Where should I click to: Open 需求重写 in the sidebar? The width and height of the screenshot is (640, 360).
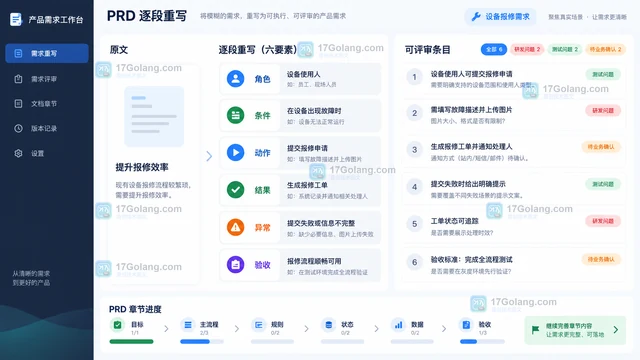pyautogui.click(x=47, y=53)
